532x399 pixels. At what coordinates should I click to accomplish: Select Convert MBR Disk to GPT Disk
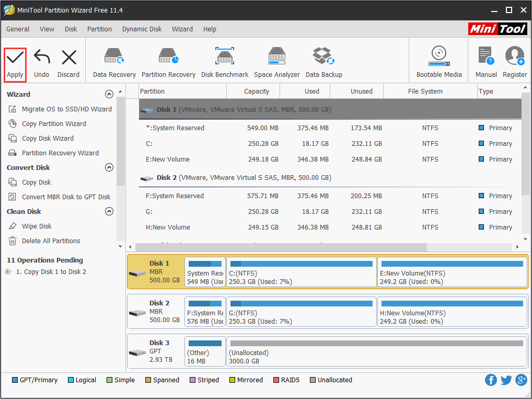point(66,197)
